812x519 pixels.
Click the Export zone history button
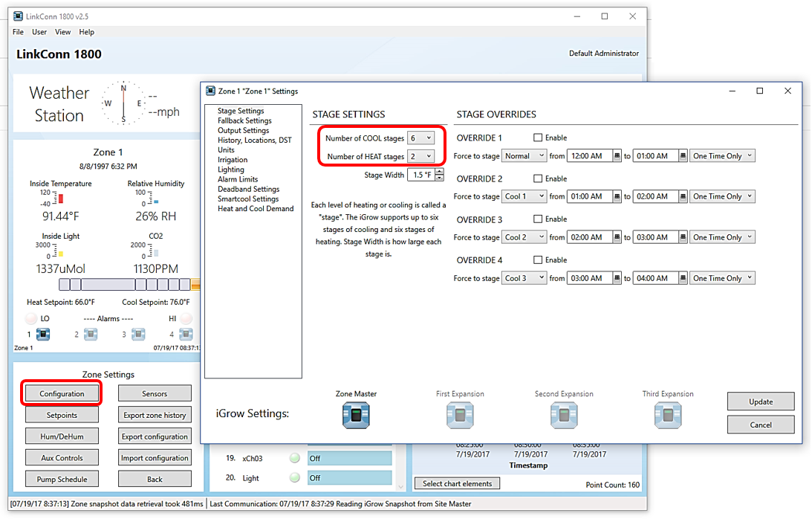(155, 415)
